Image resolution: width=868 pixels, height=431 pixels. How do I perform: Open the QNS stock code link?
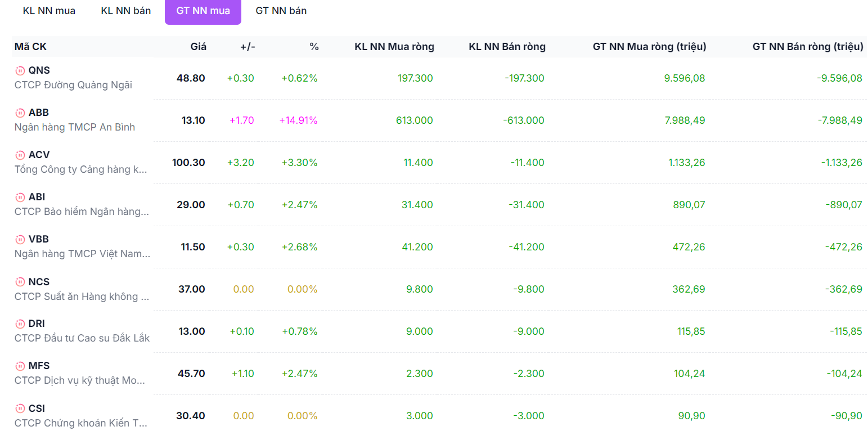click(x=39, y=70)
